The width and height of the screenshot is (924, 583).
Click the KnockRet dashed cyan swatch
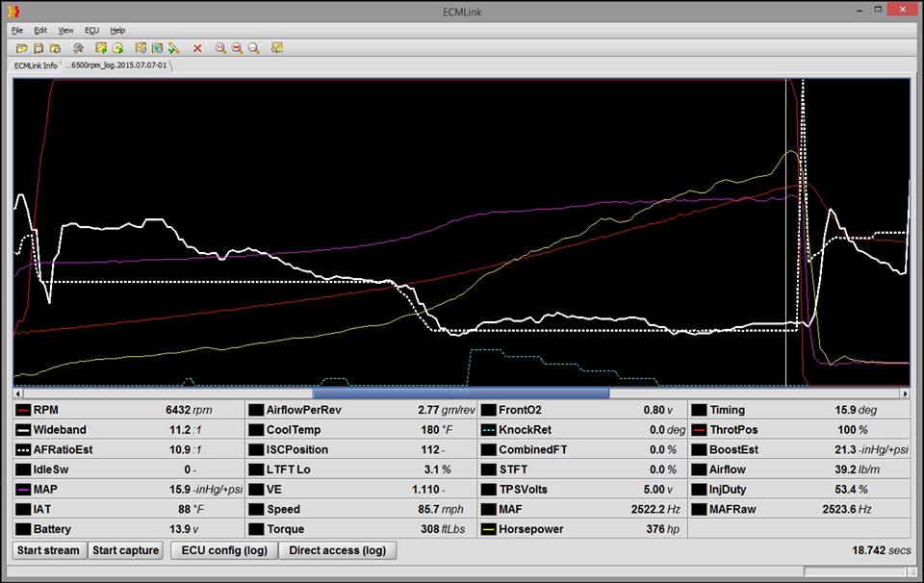tap(489, 430)
